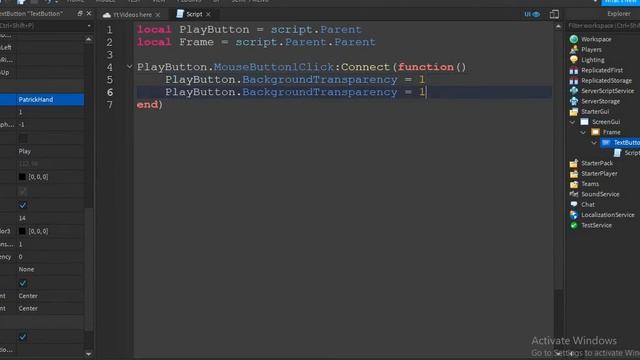640x360 pixels.
Task: Click the 'end)' text on line 7
Action: point(150,105)
